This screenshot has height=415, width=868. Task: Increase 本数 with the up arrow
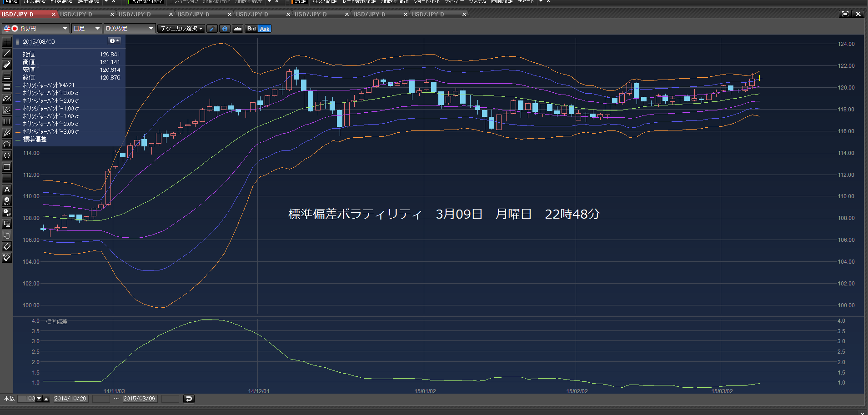46,399
